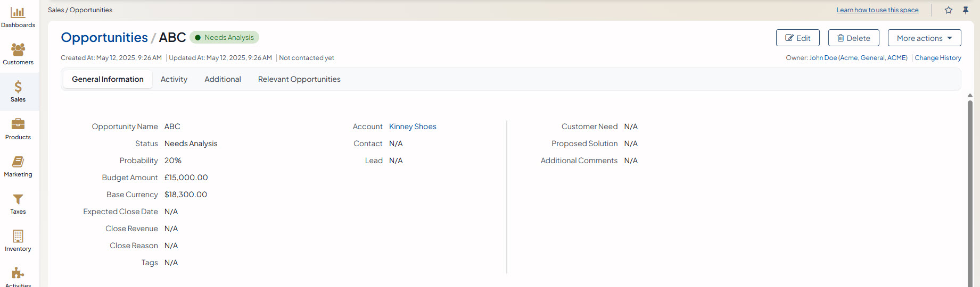Open the Products briefcase icon

18,124
